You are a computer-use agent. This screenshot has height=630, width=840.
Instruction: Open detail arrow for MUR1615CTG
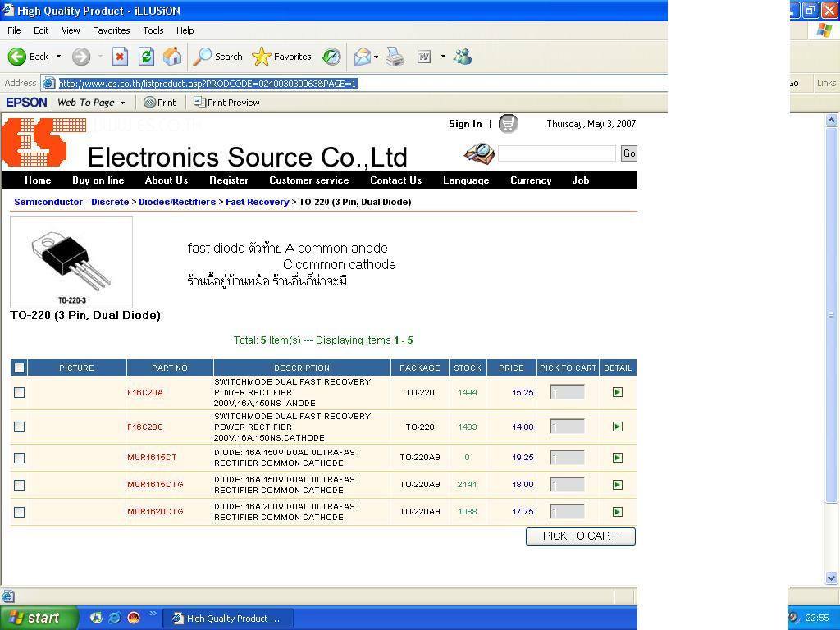pos(617,484)
